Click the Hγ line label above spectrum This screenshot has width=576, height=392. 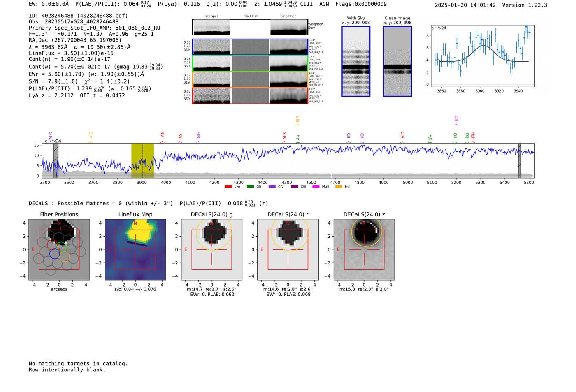click(298, 138)
